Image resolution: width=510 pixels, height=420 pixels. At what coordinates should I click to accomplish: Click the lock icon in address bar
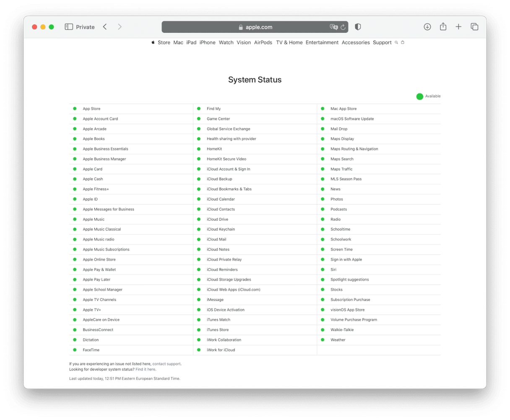(241, 27)
